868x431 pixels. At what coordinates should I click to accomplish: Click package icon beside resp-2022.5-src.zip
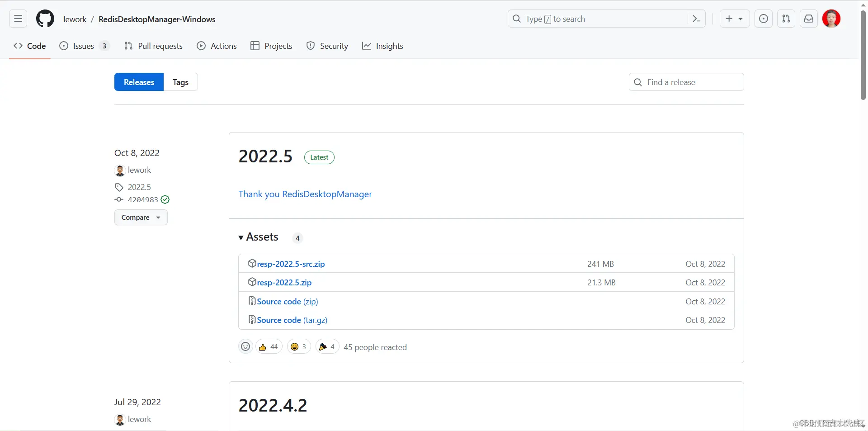pos(252,263)
